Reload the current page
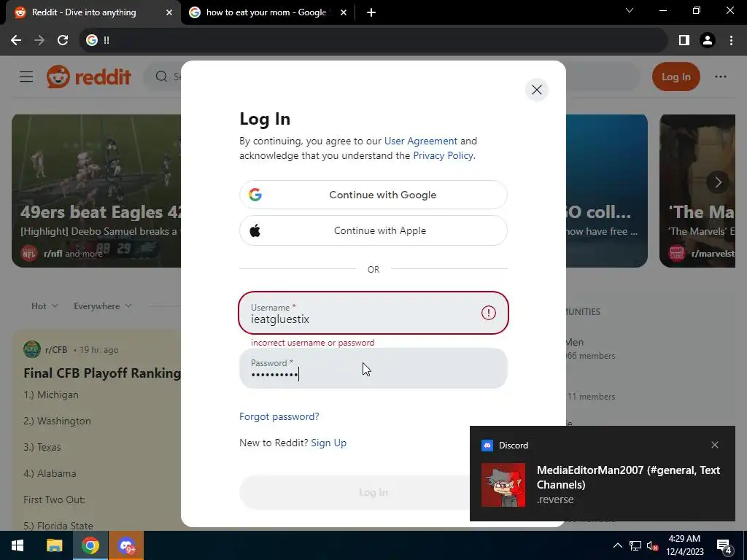The height and width of the screenshot is (560, 747). 63,41
